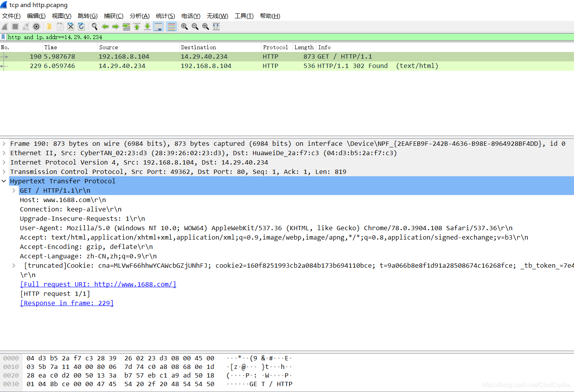Toggle packet list colorization
Image resolution: width=574 pixels, height=392 pixels.
171,27
